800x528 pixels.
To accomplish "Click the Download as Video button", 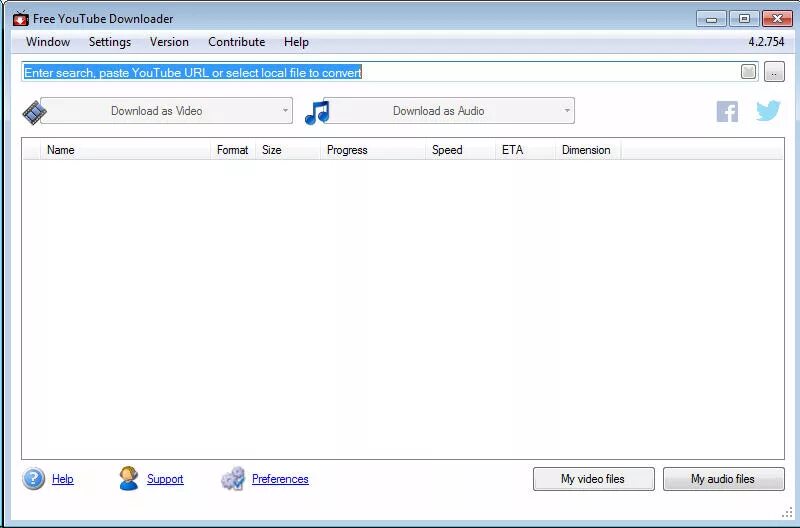I will (x=166, y=111).
